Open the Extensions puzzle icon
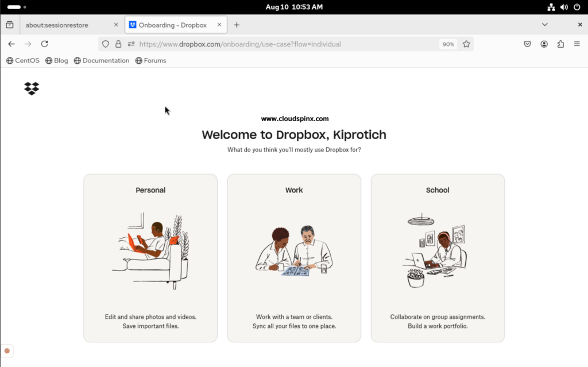 tap(560, 44)
